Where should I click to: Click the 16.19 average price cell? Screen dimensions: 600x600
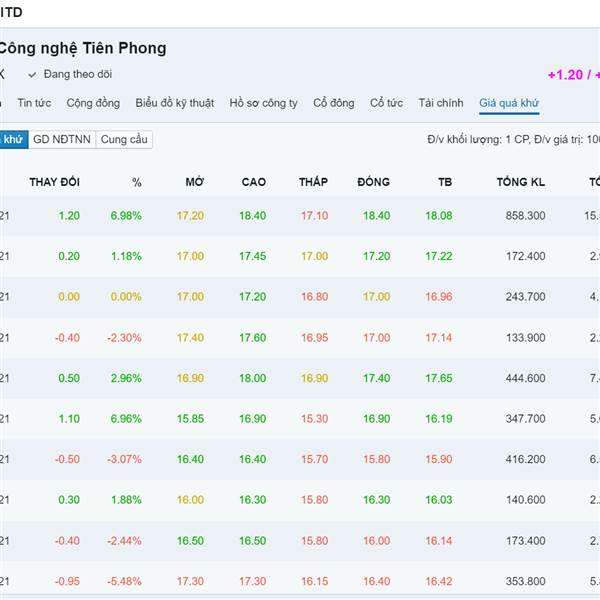tap(439, 419)
